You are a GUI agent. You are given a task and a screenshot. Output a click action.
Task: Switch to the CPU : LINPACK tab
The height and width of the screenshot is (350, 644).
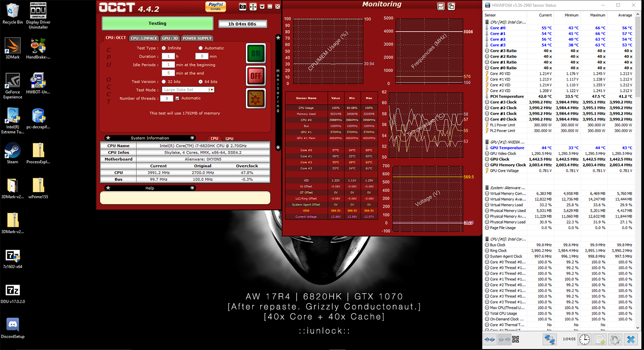click(x=144, y=38)
